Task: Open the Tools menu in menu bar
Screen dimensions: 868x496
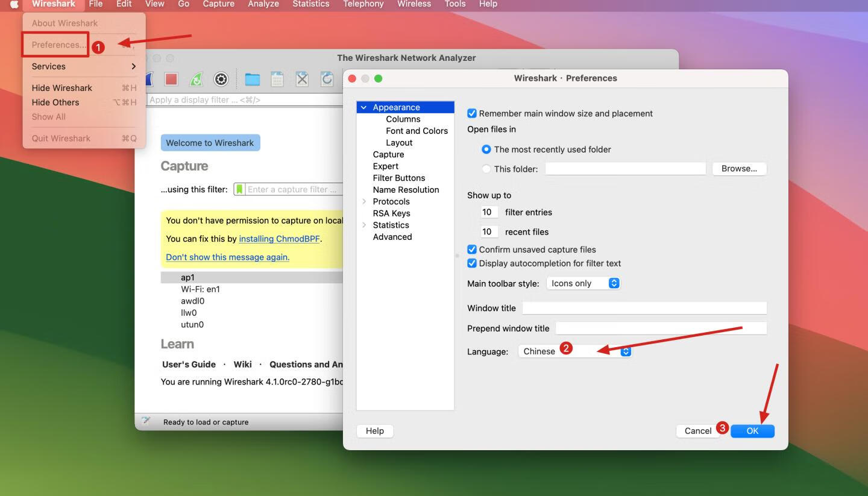Action: click(x=455, y=4)
